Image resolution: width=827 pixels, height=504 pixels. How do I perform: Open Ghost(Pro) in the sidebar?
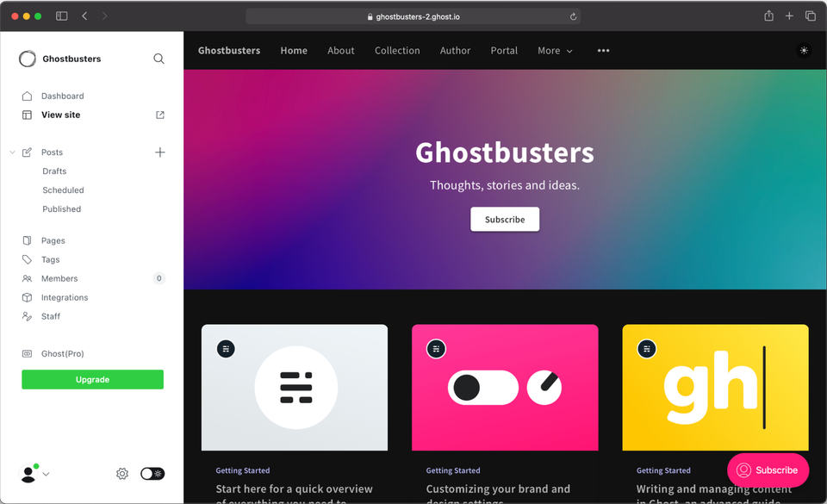coord(63,354)
